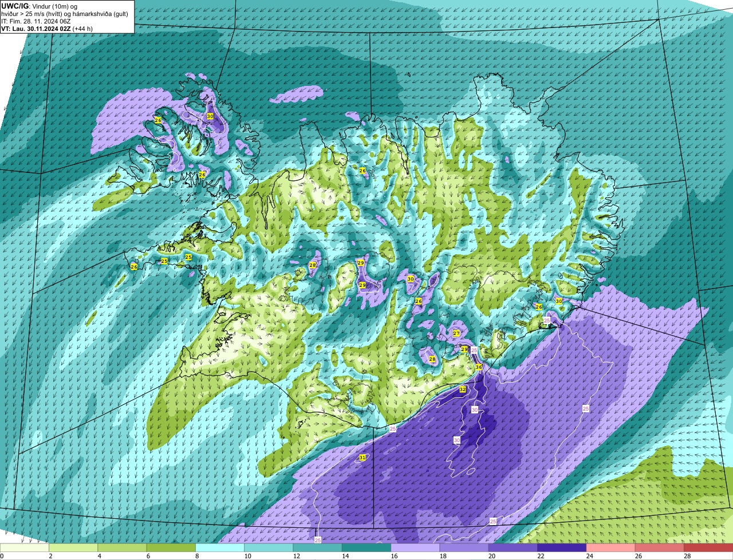
Task: Click the 20–22 m/s purple legend swatch
Action: point(513,548)
